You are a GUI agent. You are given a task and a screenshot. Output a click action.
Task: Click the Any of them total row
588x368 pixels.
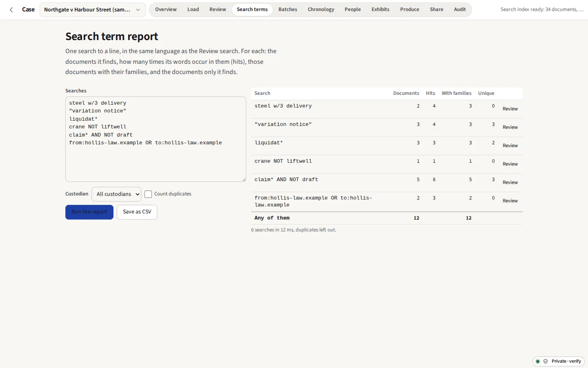(387, 218)
